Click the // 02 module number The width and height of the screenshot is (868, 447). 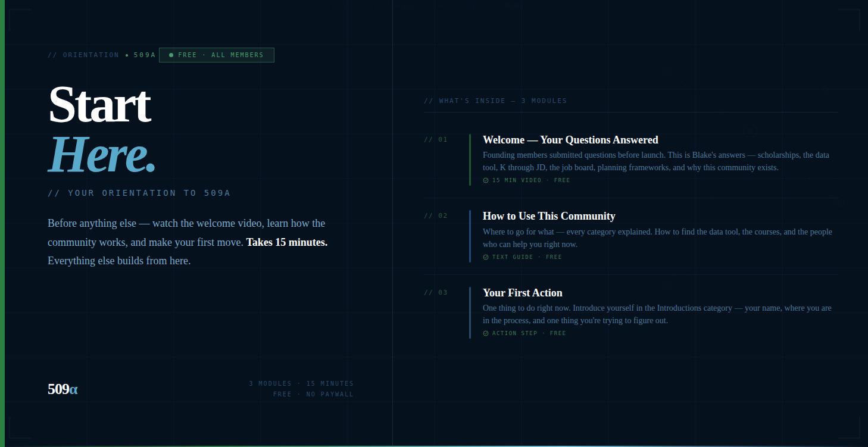point(436,216)
